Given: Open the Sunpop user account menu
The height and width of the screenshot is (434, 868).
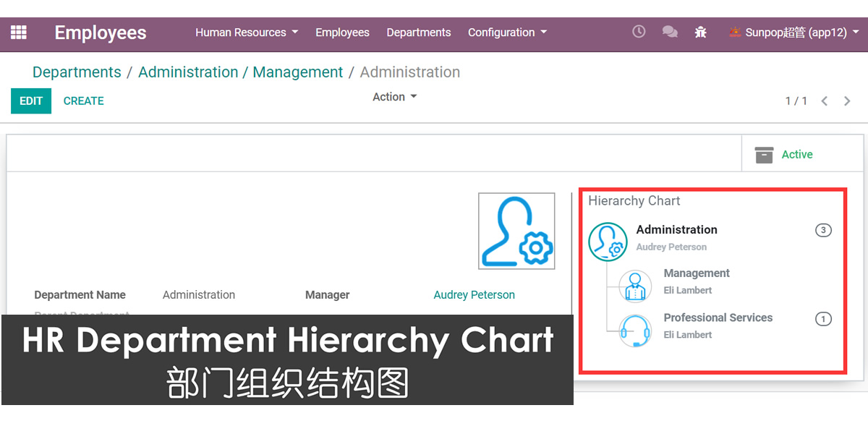Looking at the screenshot, I should (x=793, y=33).
